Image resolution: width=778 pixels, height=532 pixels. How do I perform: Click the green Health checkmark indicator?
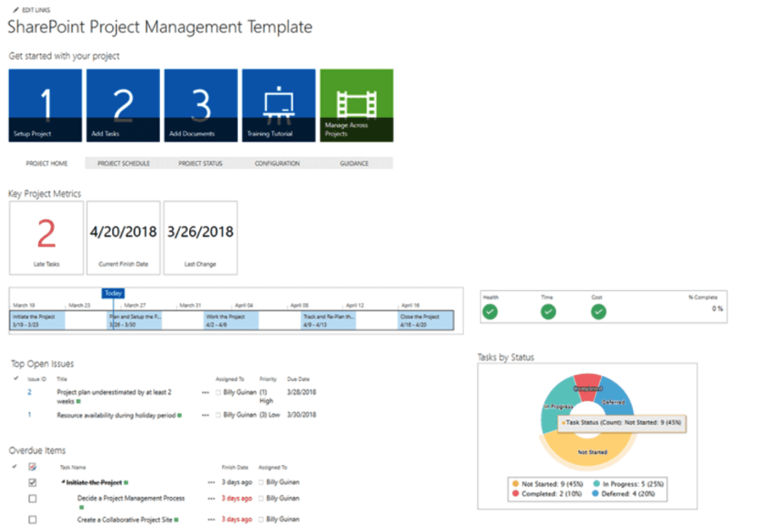point(490,312)
